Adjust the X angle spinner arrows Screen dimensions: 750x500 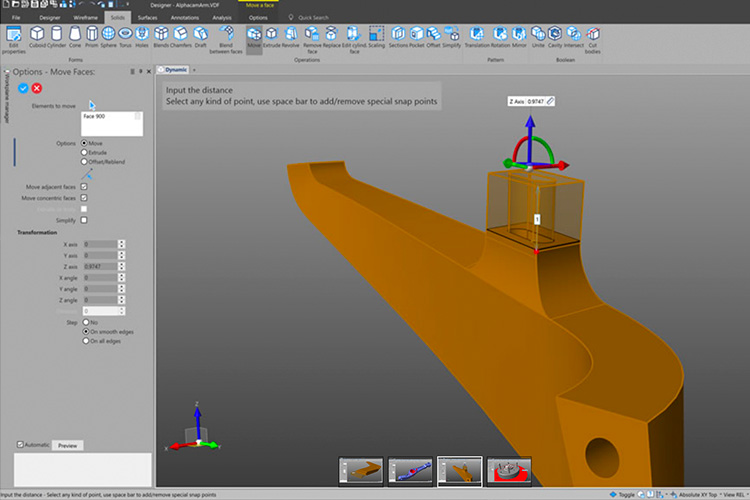tap(122, 277)
